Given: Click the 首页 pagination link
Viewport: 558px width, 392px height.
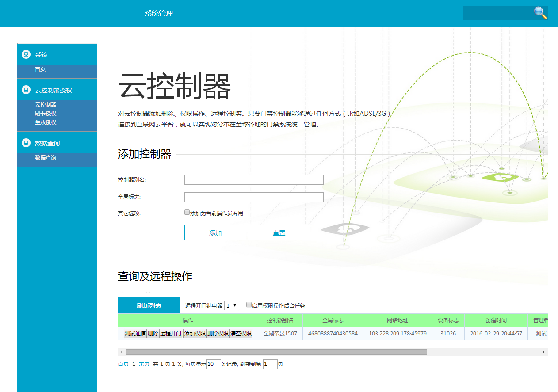Looking at the screenshot, I should 123,364.
